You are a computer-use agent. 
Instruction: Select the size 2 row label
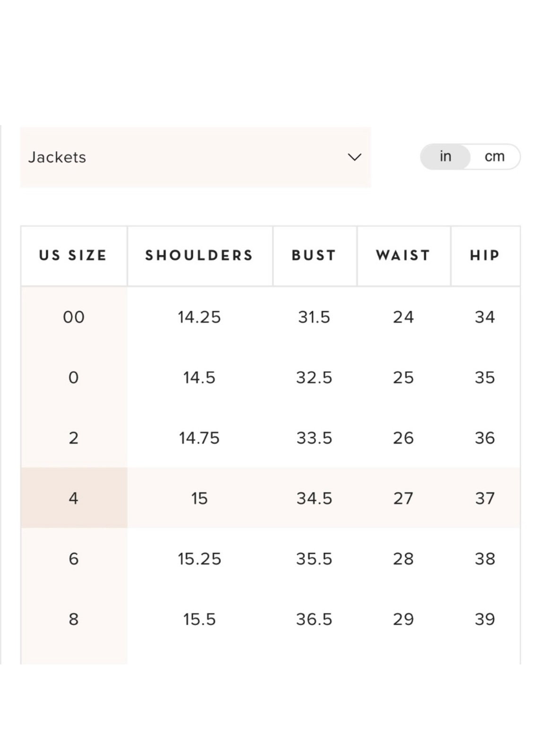tap(74, 438)
